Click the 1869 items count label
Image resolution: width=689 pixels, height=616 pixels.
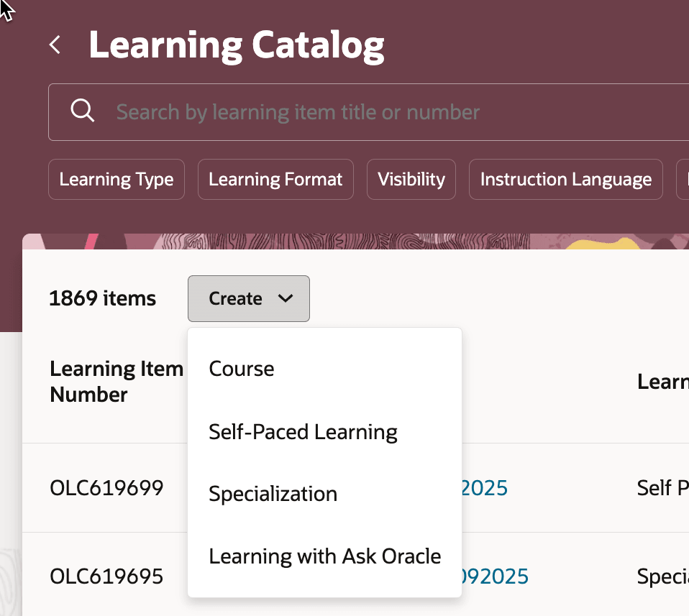pos(102,298)
